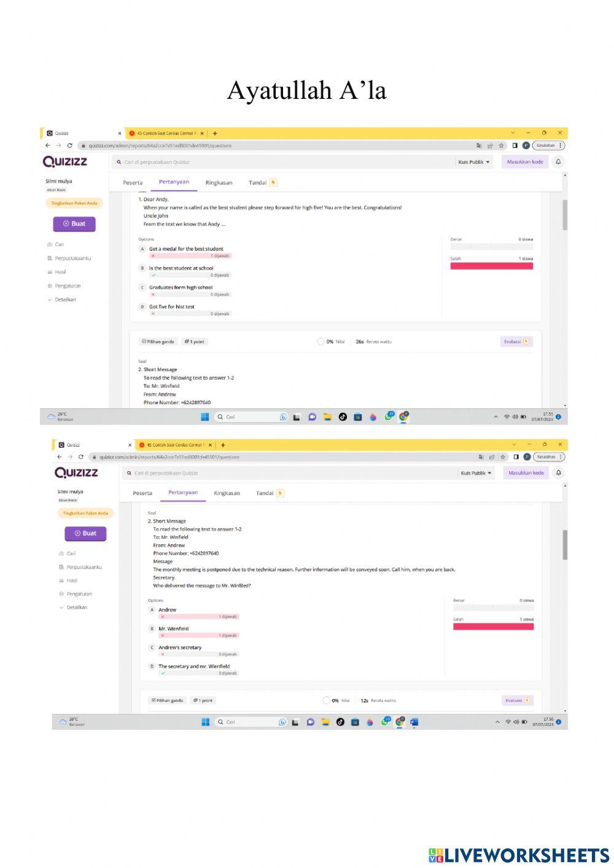Click the red X under the 'Andrew's secretary' option
614x868 pixels.
pyautogui.click(x=163, y=654)
